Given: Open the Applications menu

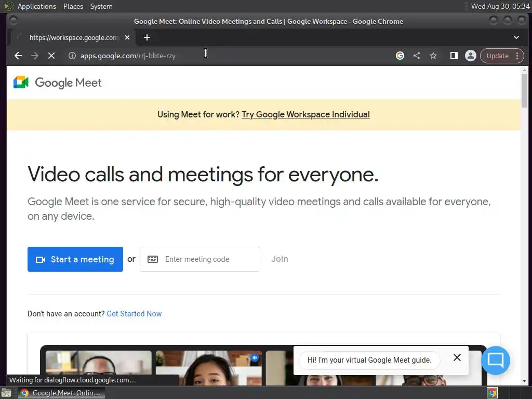Looking at the screenshot, I should click(x=37, y=6).
